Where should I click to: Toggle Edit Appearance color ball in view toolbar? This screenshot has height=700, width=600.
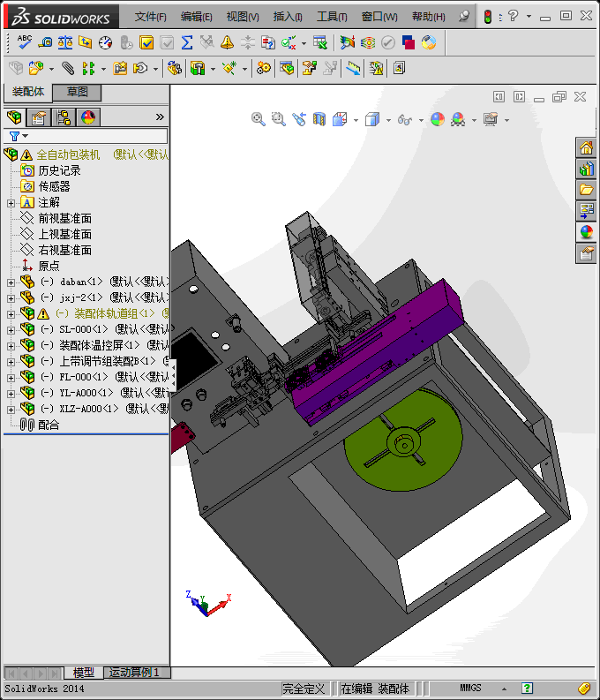[x=438, y=119]
